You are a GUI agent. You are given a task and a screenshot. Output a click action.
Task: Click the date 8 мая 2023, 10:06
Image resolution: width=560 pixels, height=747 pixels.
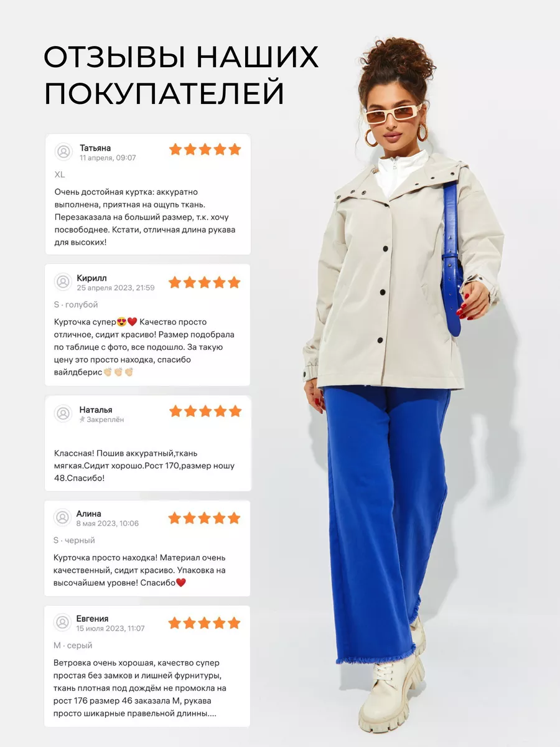[x=108, y=524]
